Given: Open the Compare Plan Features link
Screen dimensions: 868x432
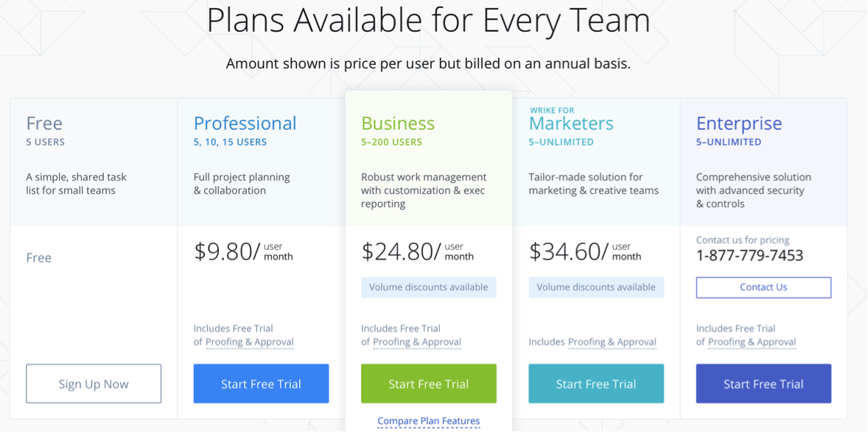Looking at the screenshot, I should point(428,422).
